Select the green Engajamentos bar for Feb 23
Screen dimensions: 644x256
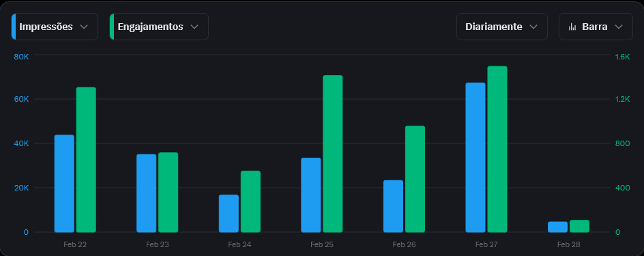coord(169,193)
